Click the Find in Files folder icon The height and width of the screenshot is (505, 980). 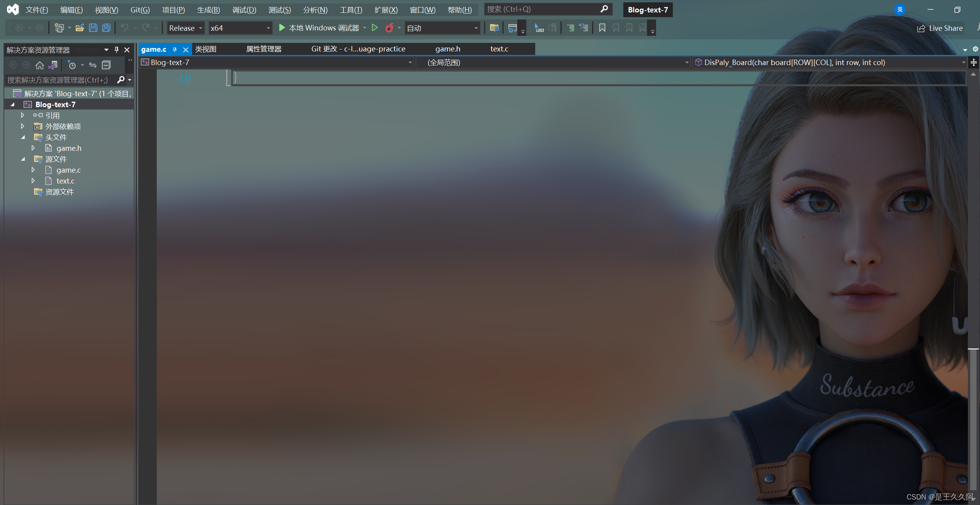494,28
